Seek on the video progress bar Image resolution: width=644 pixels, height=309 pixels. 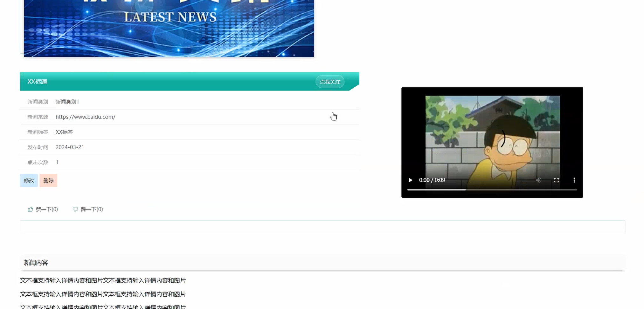point(492,190)
